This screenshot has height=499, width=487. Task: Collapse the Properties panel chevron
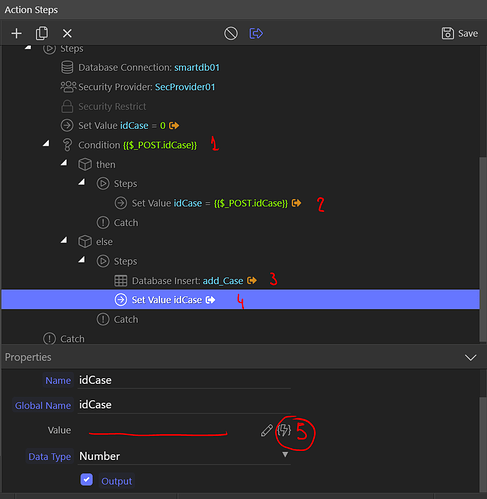(x=470, y=358)
